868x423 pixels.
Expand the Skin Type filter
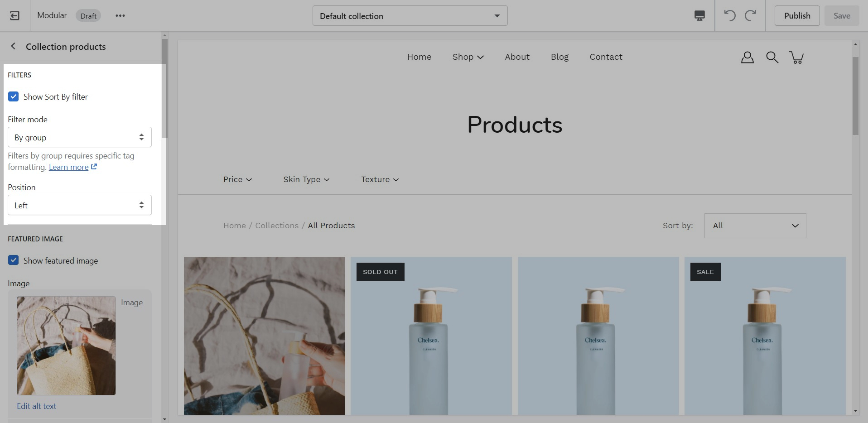[x=306, y=179]
